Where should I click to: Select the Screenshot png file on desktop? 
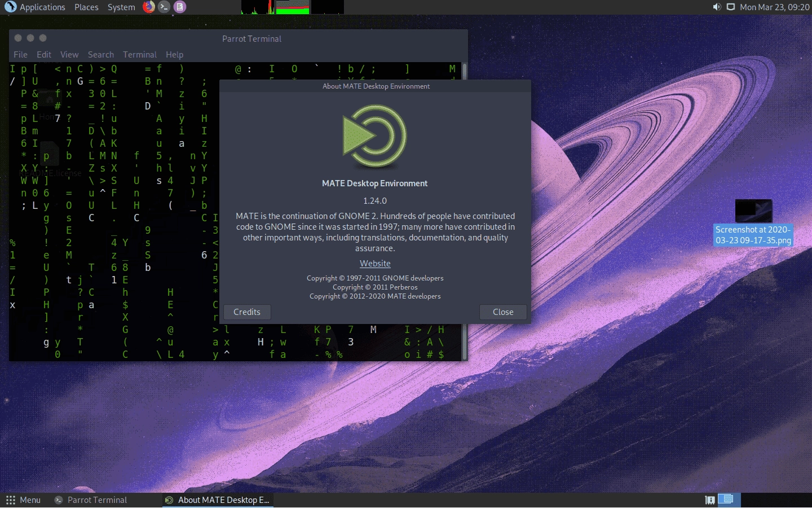(x=753, y=222)
